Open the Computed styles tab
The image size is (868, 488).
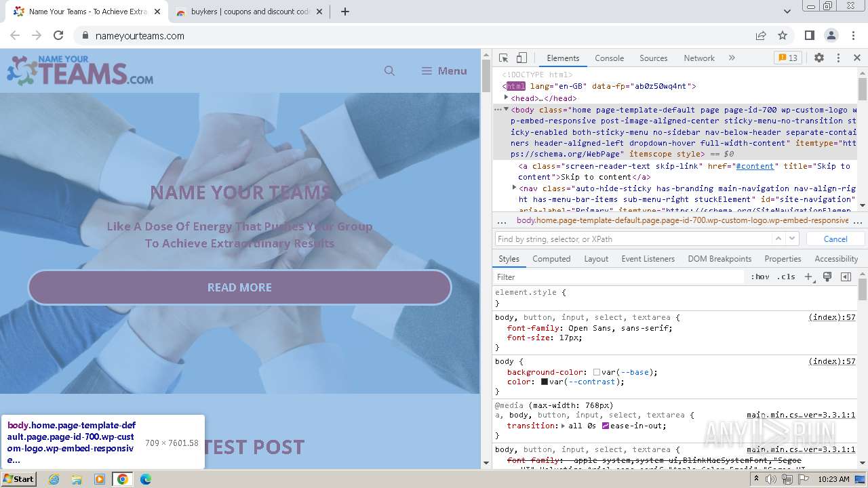point(551,259)
